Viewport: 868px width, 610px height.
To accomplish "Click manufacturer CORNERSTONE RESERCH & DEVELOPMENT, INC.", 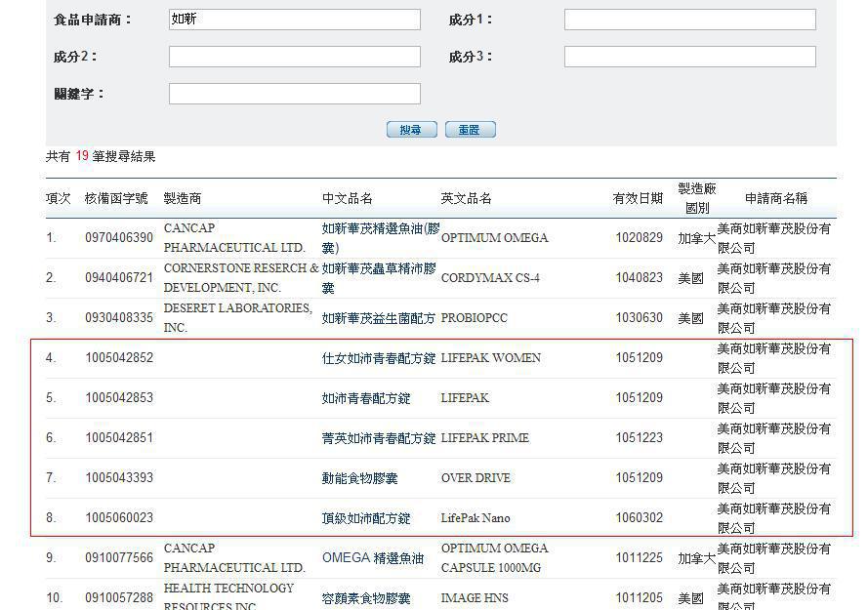I will pyautogui.click(x=241, y=278).
